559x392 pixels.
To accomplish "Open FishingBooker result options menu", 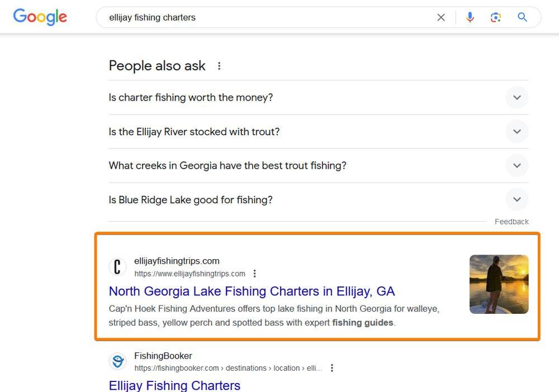I will point(332,368).
